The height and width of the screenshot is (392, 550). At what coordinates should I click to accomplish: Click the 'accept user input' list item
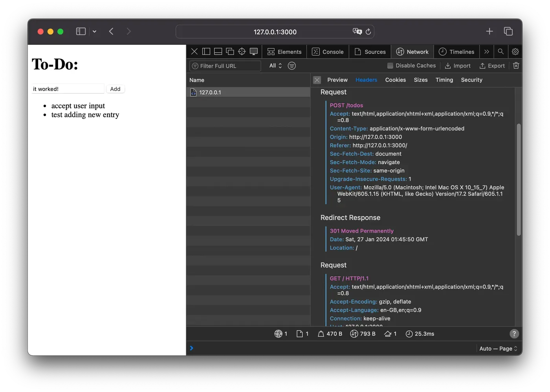click(78, 106)
